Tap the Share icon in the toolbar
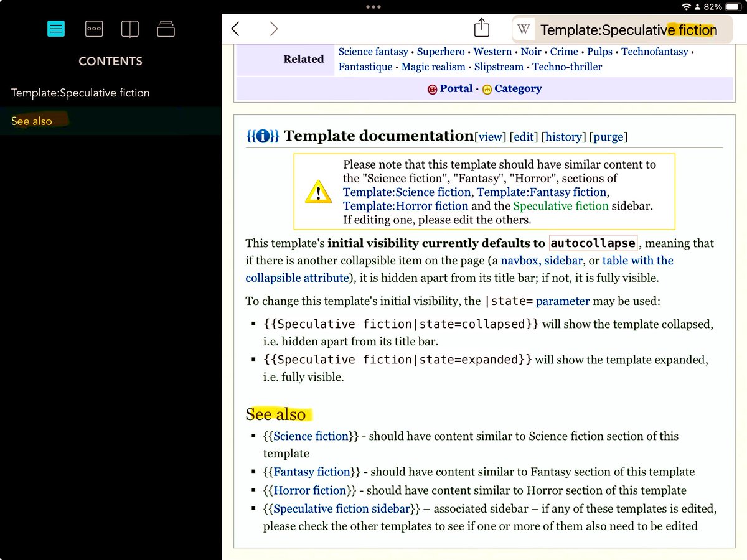Screen dimensions: 747x560 tap(481, 27)
